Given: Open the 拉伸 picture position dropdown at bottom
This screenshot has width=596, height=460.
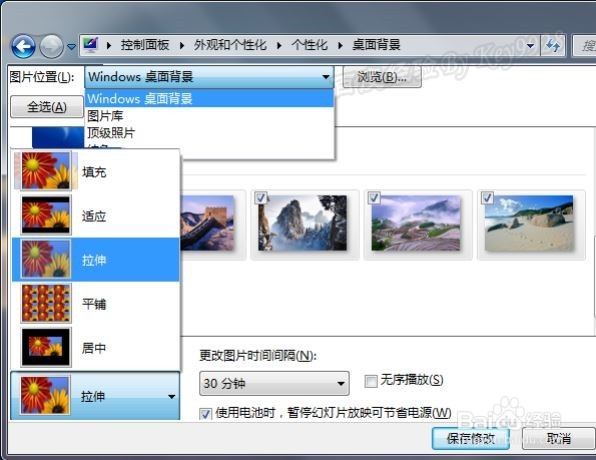Looking at the screenshot, I should click(x=95, y=396).
